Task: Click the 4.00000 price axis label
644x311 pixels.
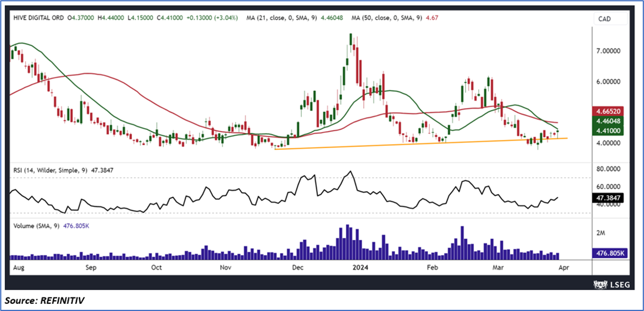Action: [x=609, y=143]
